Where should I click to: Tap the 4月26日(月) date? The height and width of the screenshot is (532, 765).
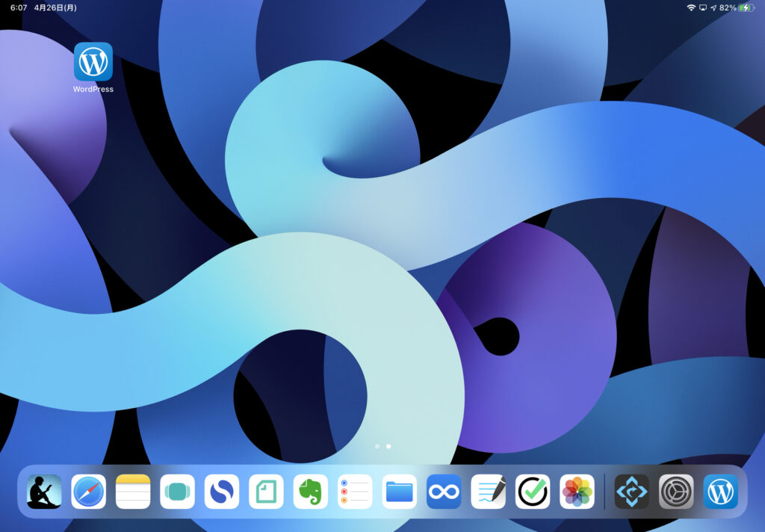point(55,7)
